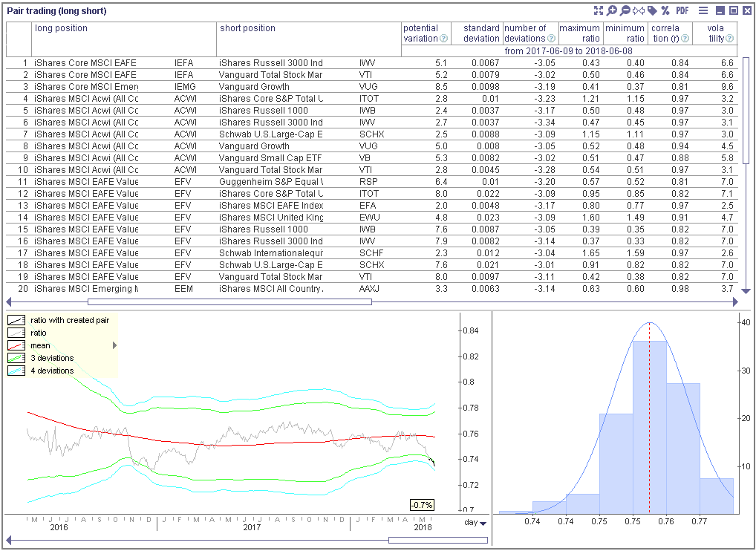This screenshot has width=756, height=551.
Task: Click the date range 'from 2017-06-09 to 2018-06-08'
Action: [x=568, y=51]
